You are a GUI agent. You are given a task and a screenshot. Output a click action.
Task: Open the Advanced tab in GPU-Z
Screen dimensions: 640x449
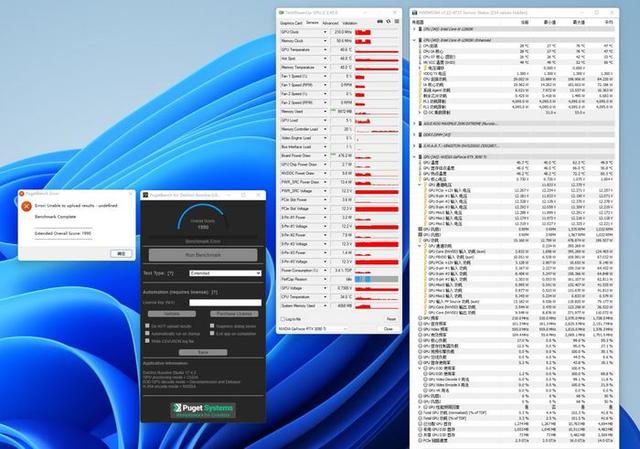click(x=330, y=23)
